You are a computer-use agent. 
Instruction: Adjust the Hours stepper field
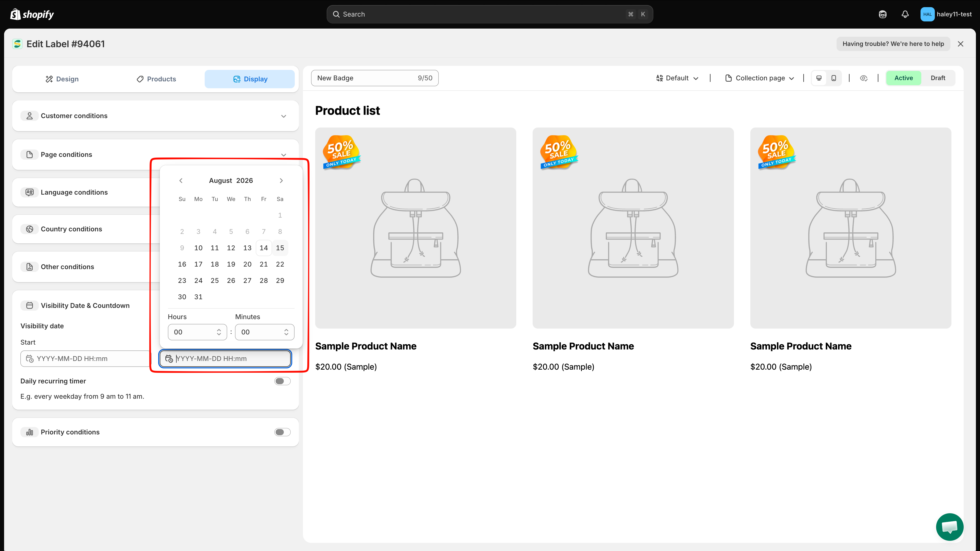[197, 332]
